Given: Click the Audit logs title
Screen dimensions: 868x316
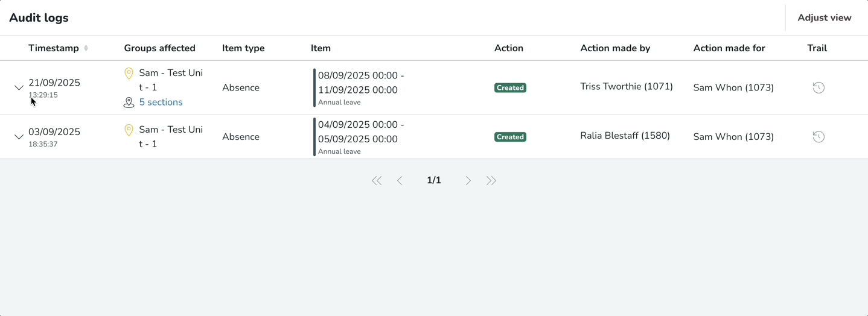Looking at the screenshot, I should point(39,18).
